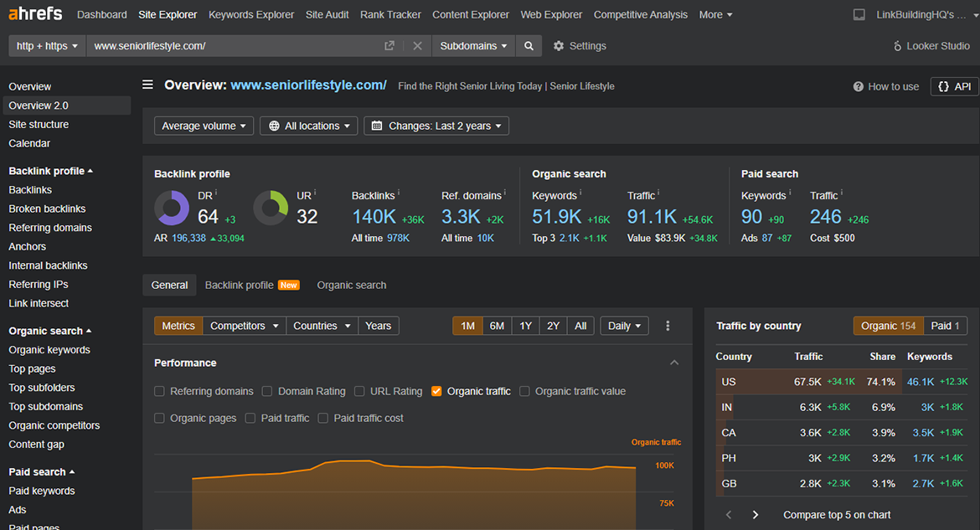Click the DR info icon
980x530 pixels.
click(x=216, y=192)
